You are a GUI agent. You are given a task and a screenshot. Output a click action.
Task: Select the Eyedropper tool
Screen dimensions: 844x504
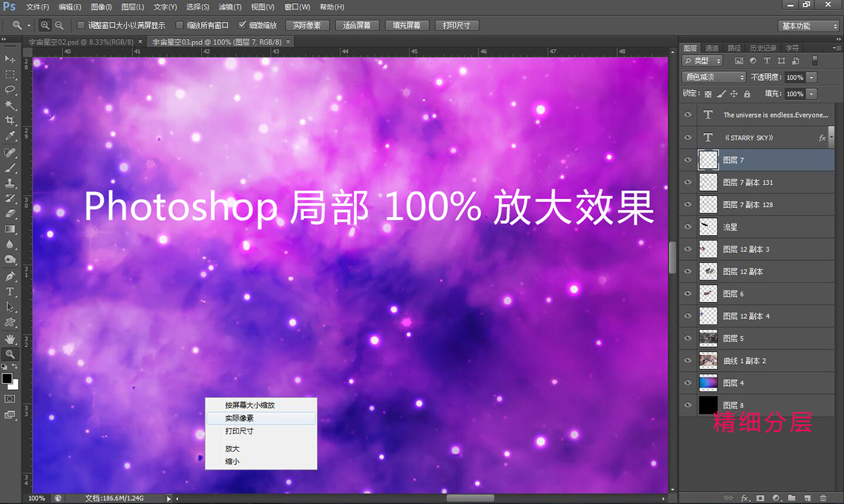tap(10, 135)
